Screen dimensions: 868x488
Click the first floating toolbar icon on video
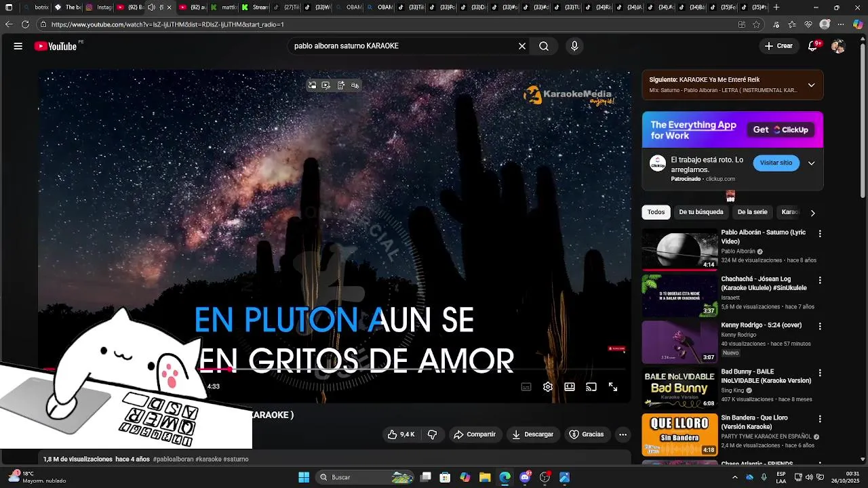pos(312,85)
